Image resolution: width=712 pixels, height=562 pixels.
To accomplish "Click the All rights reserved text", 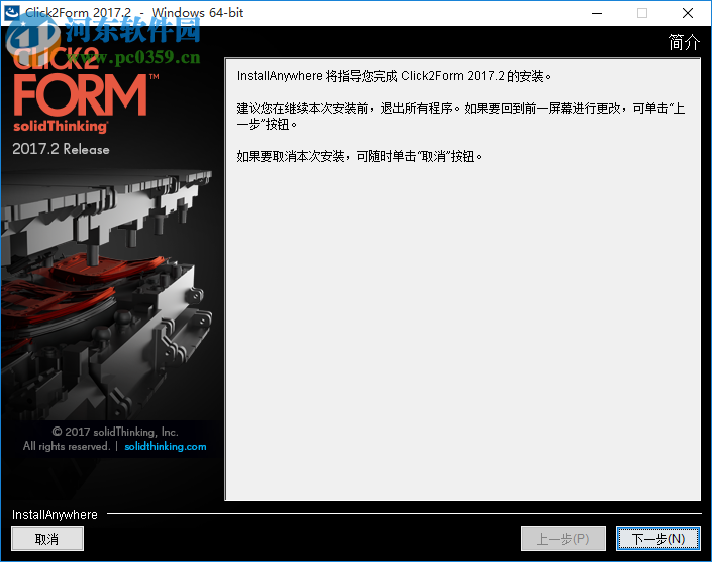I will [66, 446].
